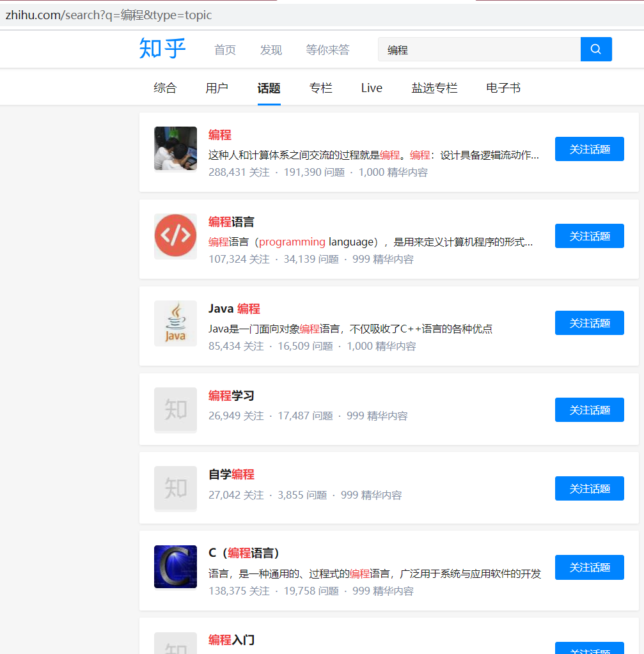Screen dimensions: 644x654
Task: Open the 自学编程 placeholder avatar
Action: click(175, 488)
